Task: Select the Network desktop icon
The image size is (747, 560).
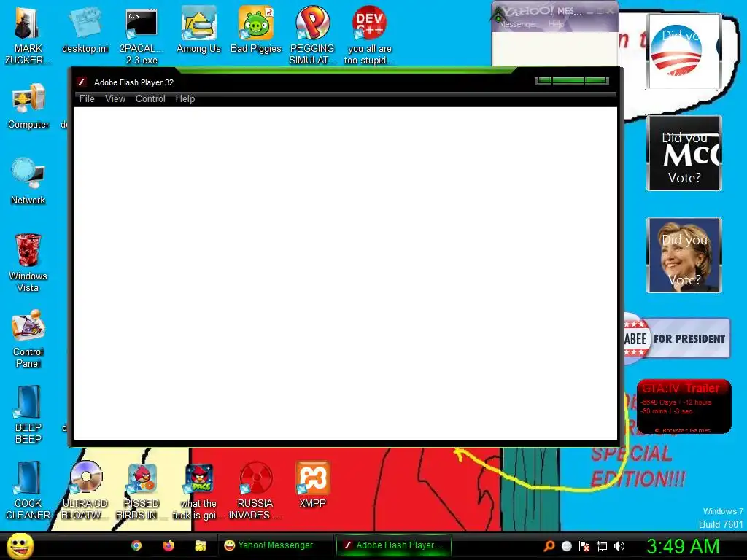Action: click(28, 182)
